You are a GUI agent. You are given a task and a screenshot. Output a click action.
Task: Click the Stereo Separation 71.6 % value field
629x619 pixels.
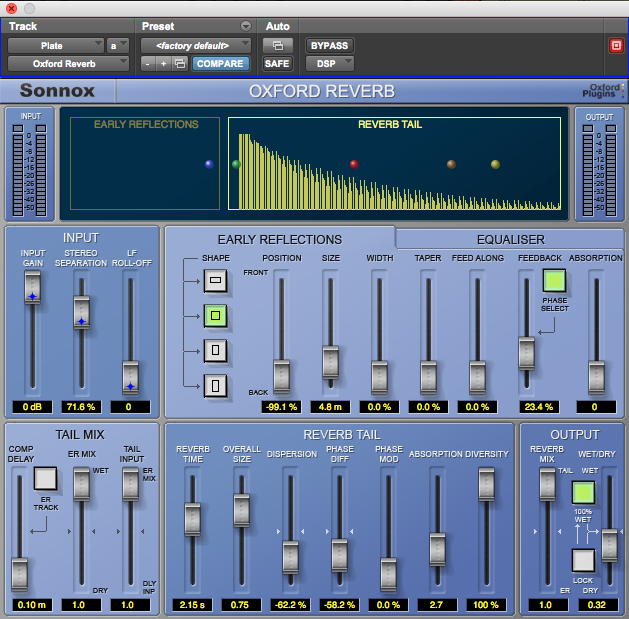[x=81, y=407]
